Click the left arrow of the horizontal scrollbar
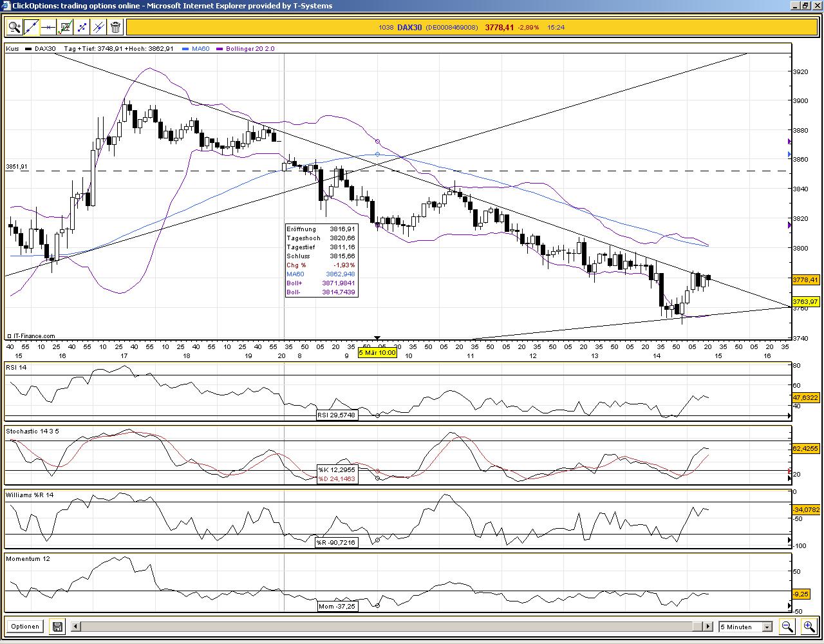 tap(74, 626)
